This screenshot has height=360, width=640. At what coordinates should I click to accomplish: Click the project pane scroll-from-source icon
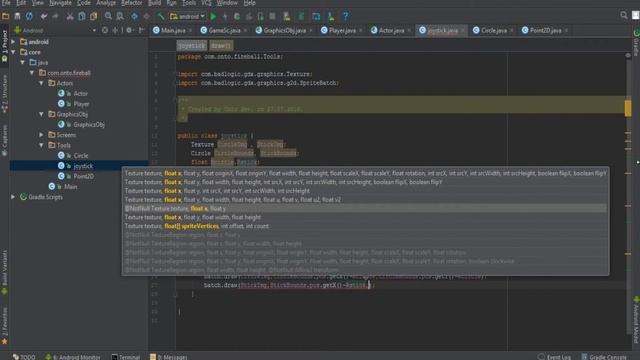coord(105,30)
